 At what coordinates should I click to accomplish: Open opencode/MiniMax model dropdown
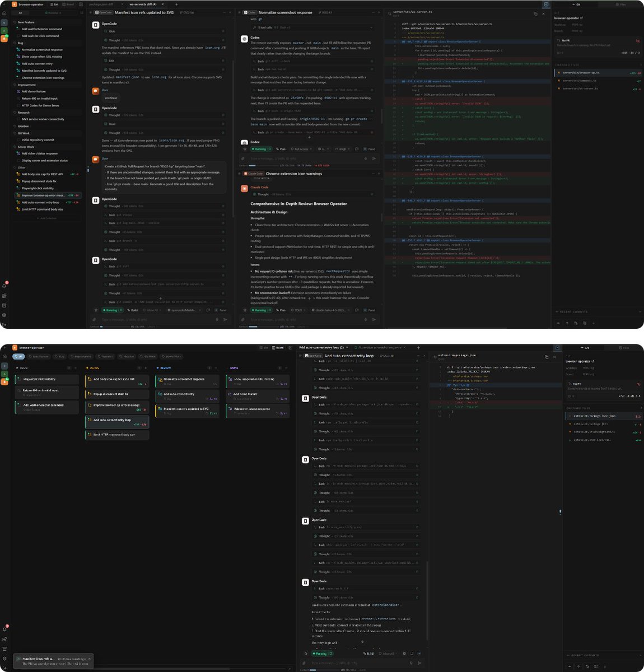coord(184,310)
